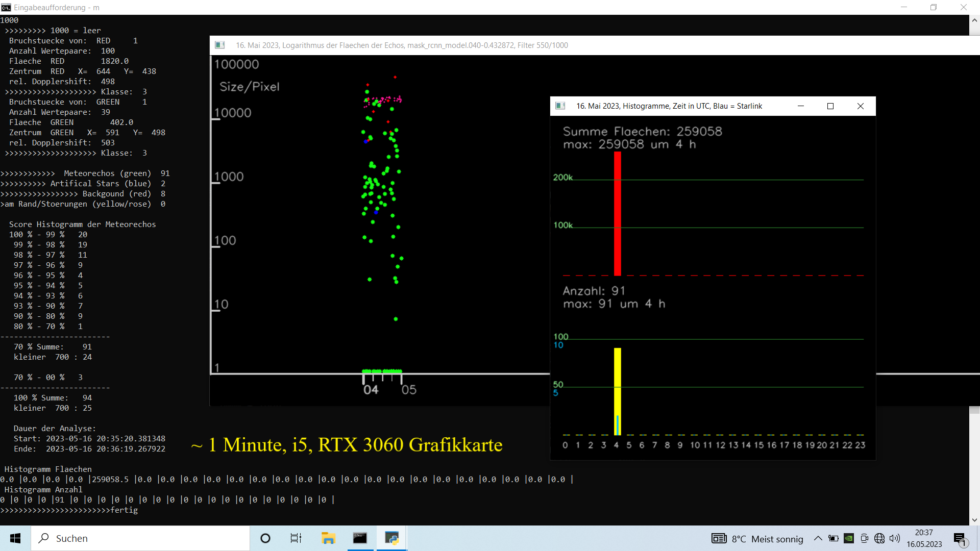Click the 'Size/Pixel' axis label
980x551 pixels.
click(x=250, y=87)
